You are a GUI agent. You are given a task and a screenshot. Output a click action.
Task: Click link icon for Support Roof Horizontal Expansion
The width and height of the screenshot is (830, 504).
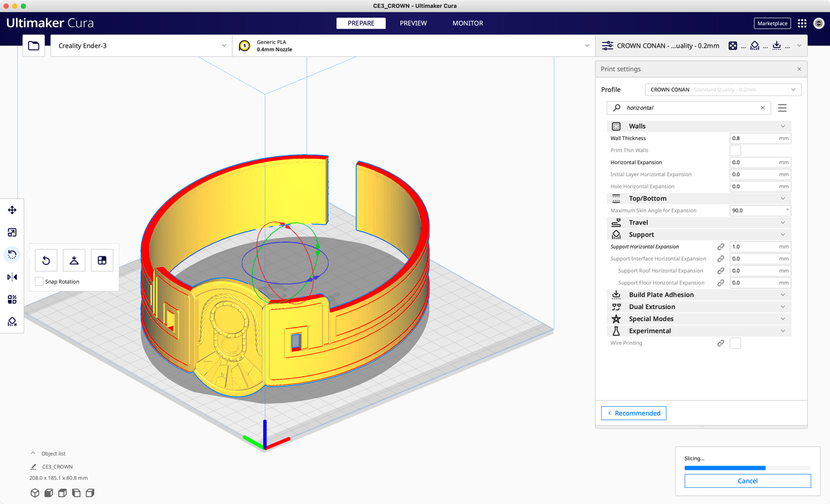(x=720, y=271)
